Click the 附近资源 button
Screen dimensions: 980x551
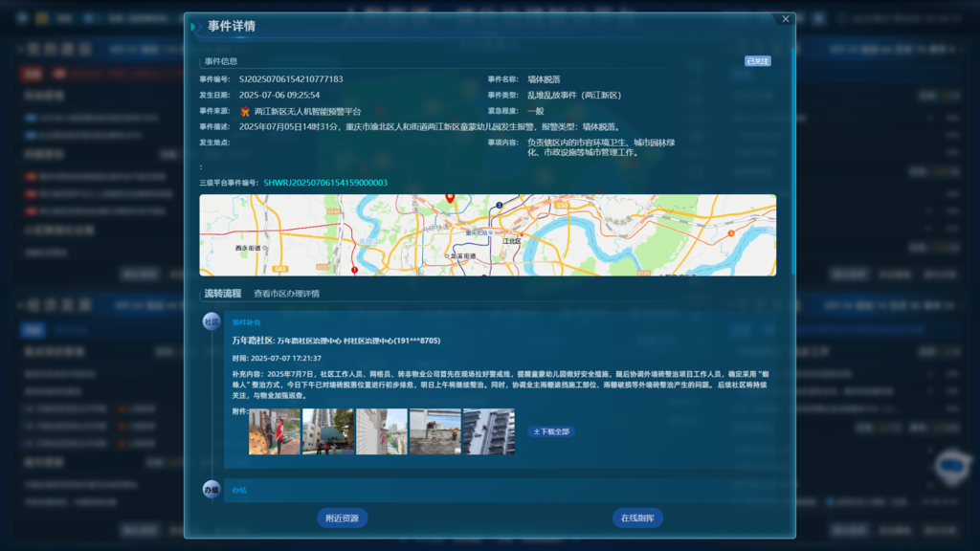[x=342, y=518]
